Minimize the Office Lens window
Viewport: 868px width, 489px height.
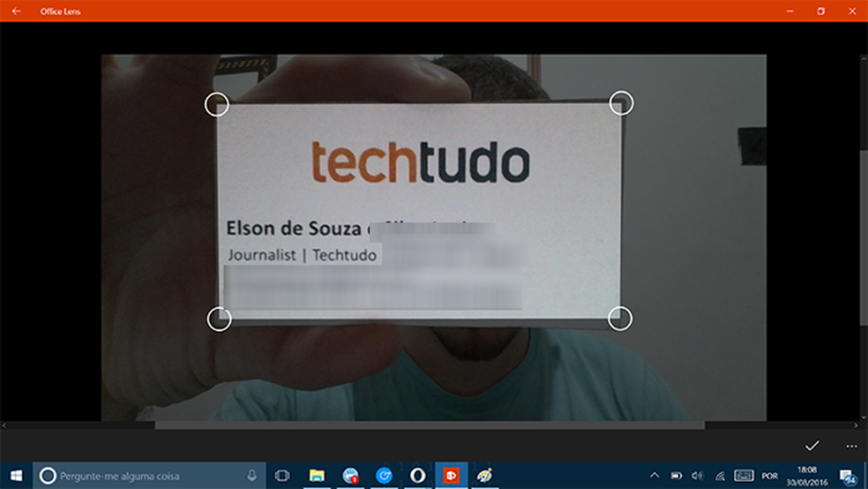[790, 11]
